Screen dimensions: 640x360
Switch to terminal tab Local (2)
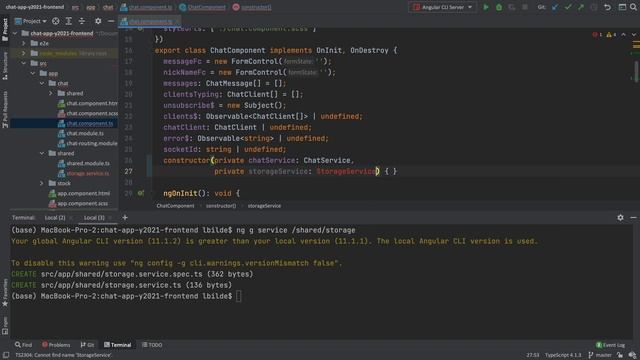(x=55, y=218)
